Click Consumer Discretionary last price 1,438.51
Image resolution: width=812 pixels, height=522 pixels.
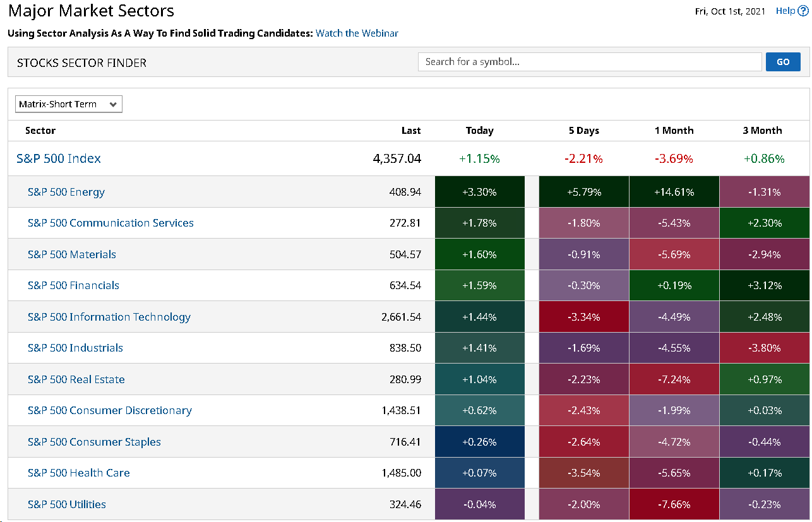[x=402, y=410]
